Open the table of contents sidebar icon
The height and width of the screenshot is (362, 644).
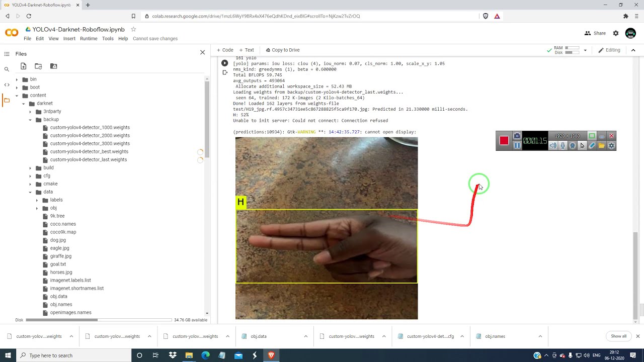(7, 54)
